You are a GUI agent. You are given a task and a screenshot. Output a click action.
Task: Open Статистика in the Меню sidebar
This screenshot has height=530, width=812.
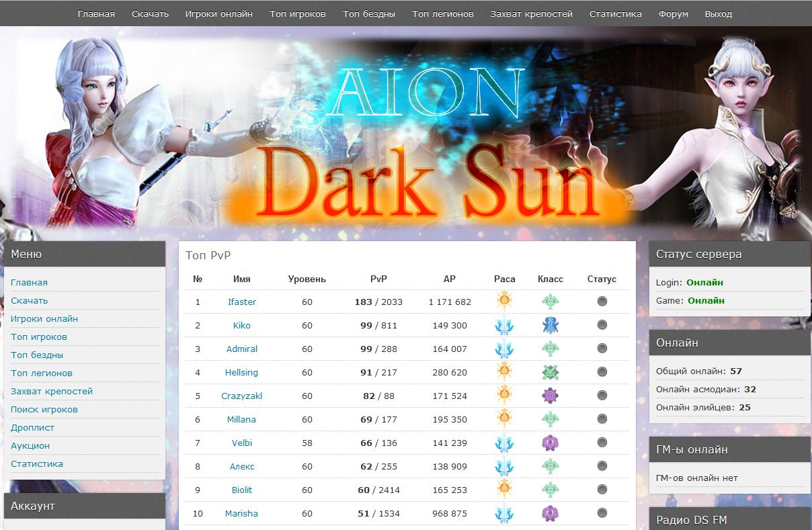point(37,463)
